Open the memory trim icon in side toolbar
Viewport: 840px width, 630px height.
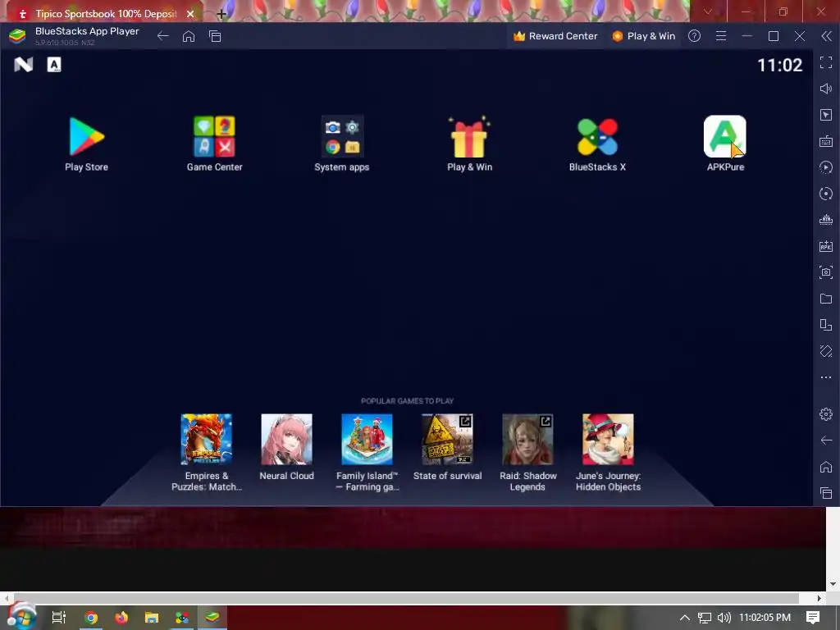pos(826,220)
